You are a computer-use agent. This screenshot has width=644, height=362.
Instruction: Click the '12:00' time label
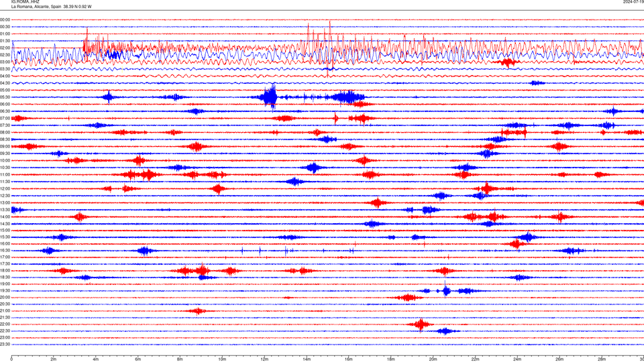click(x=5, y=189)
